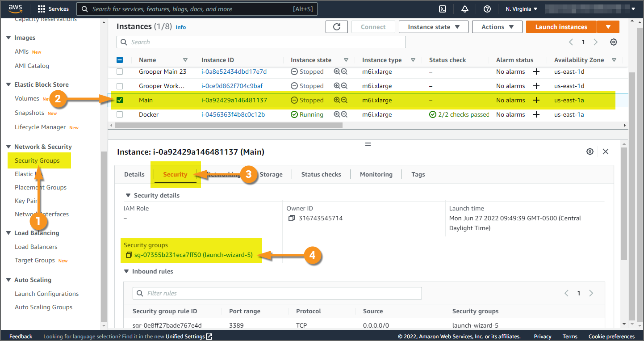
Task: Zoom out on Docker instance state
Action: (344, 114)
